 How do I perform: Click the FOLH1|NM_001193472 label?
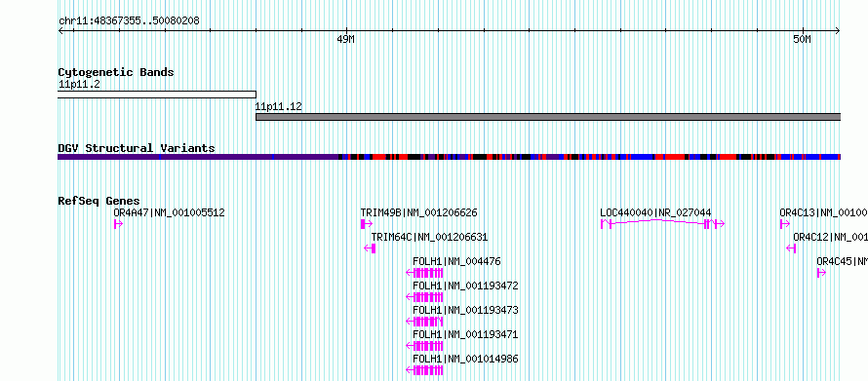(465, 286)
